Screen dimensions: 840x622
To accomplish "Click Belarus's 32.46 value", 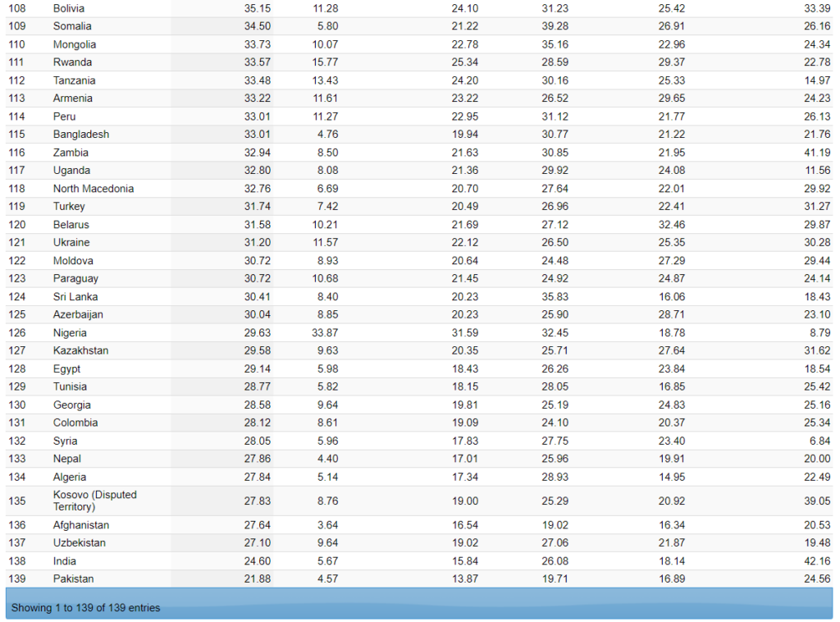I will pyautogui.click(x=671, y=225).
